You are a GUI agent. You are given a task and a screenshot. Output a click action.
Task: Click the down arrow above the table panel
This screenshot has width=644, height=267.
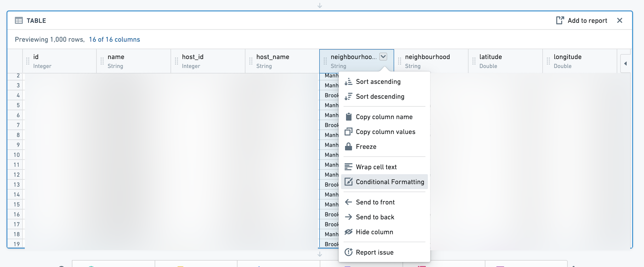pos(320,5)
